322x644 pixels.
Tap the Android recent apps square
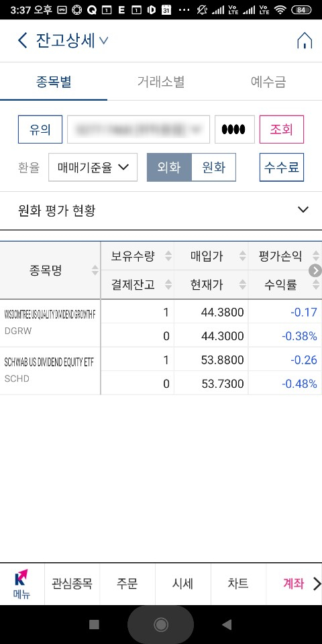(94, 625)
